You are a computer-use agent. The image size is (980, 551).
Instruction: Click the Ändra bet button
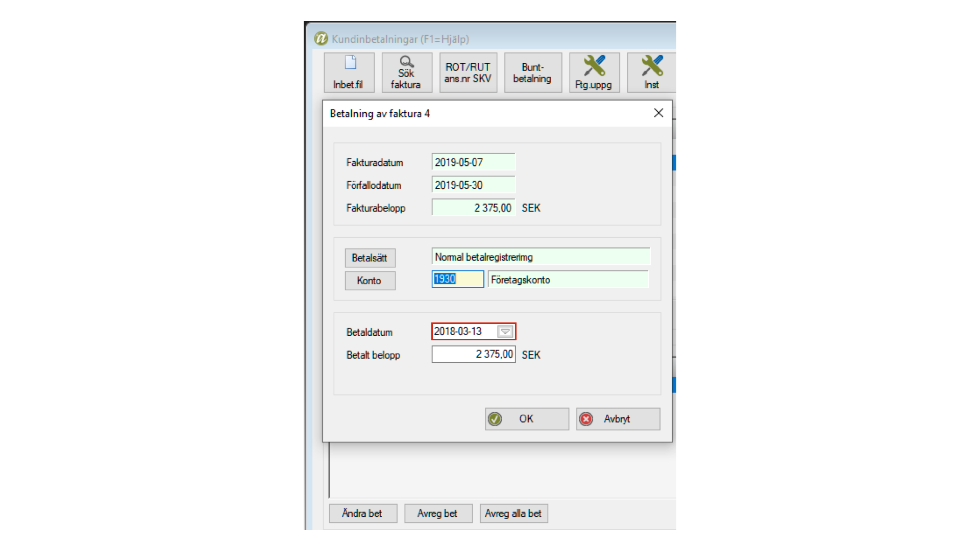coord(362,513)
